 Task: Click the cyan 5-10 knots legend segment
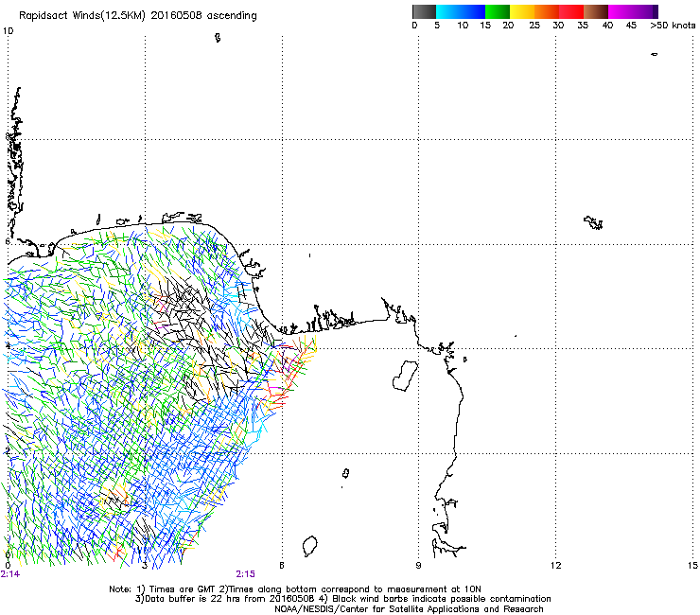pyautogui.click(x=448, y=11)
